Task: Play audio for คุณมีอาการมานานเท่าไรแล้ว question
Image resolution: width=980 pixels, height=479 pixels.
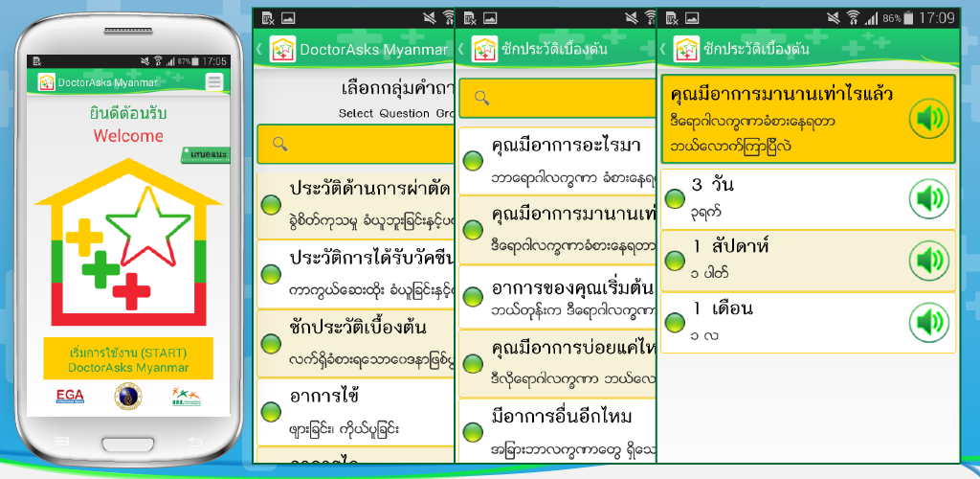Action: [928, 118]
